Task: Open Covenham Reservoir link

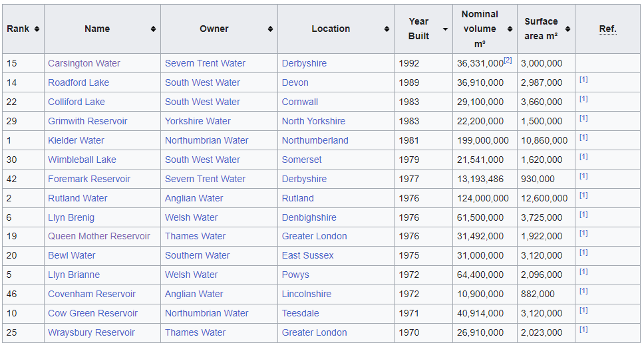Action: [x=92, y=294]
